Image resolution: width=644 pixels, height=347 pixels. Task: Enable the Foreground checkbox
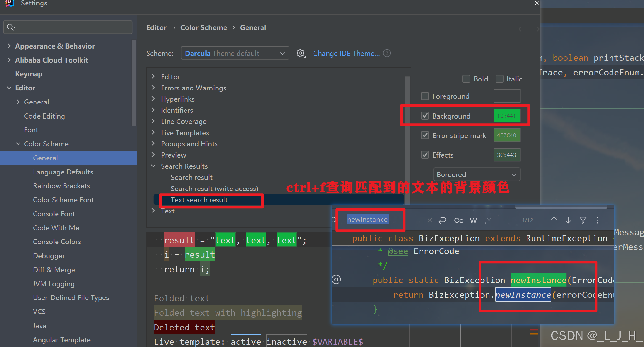coord(425,96)
